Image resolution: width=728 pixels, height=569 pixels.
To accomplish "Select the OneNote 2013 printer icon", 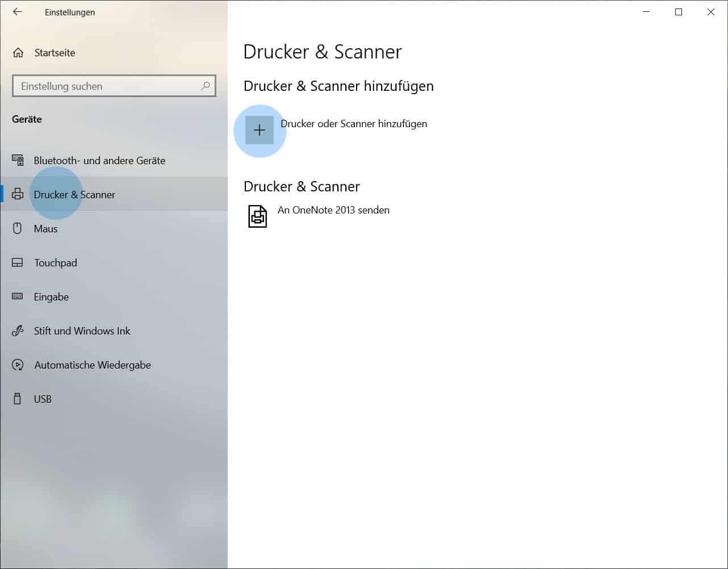I will [258, 216].
